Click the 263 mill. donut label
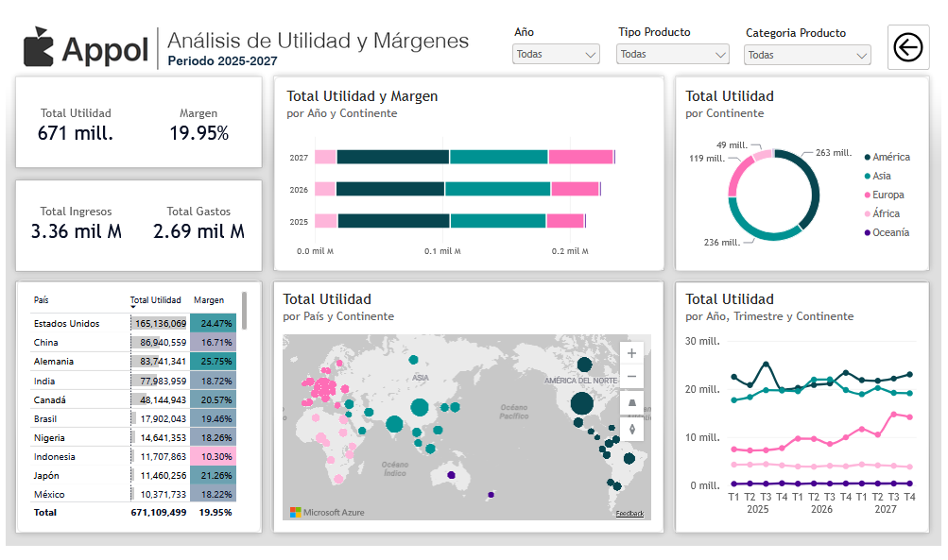The image size is (948, 560). 833,153
